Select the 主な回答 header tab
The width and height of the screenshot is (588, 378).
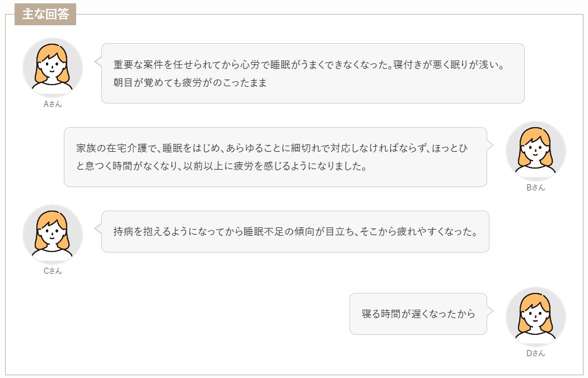pos(45,15)
